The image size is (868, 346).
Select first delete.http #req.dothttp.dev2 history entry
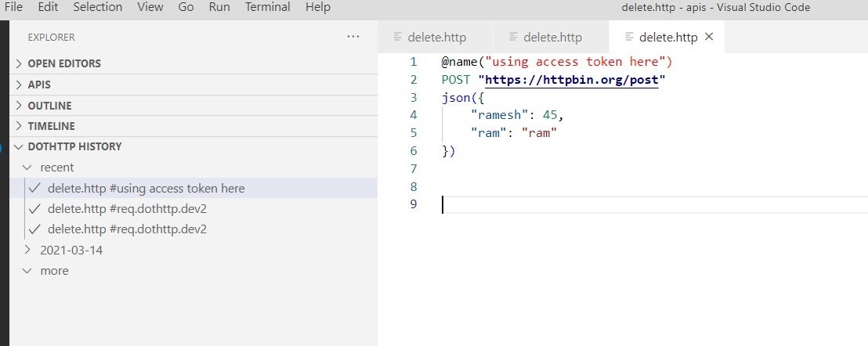193,209
